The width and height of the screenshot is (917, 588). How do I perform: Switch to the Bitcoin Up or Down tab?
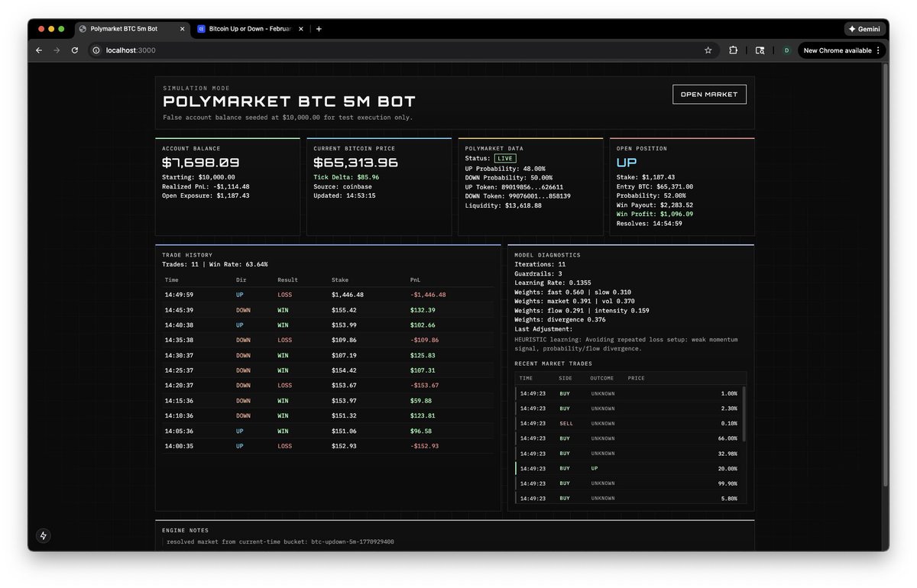click(251, 29)
